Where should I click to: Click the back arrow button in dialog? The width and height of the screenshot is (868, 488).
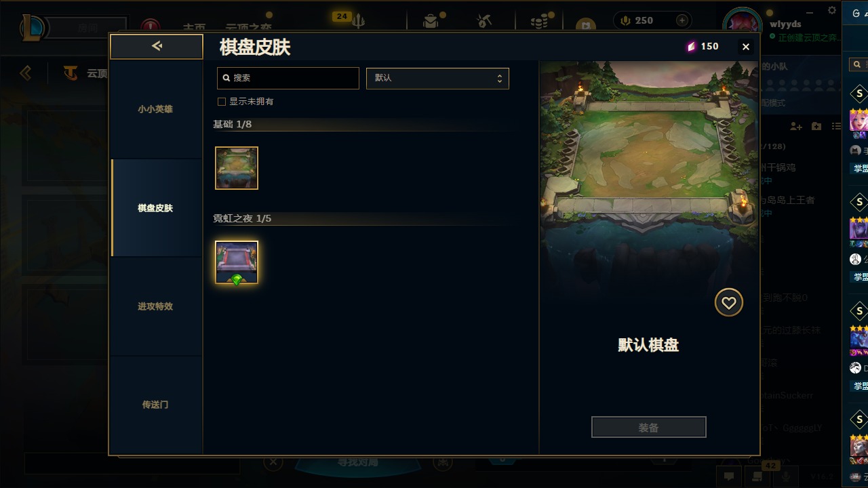pyautogui.click(x=157, y=46)
